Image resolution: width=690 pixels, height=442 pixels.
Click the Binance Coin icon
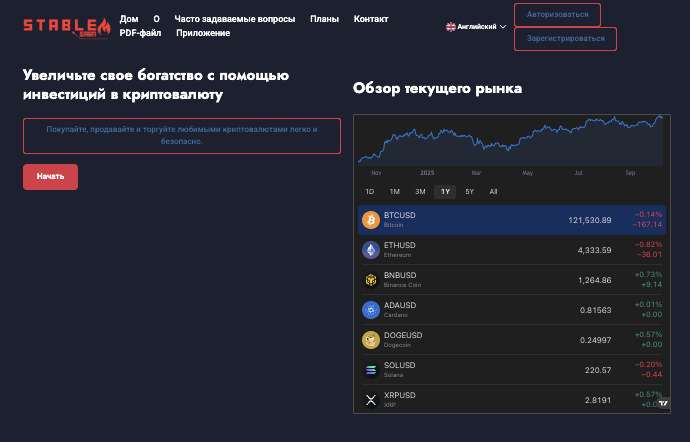click(370, 280)
